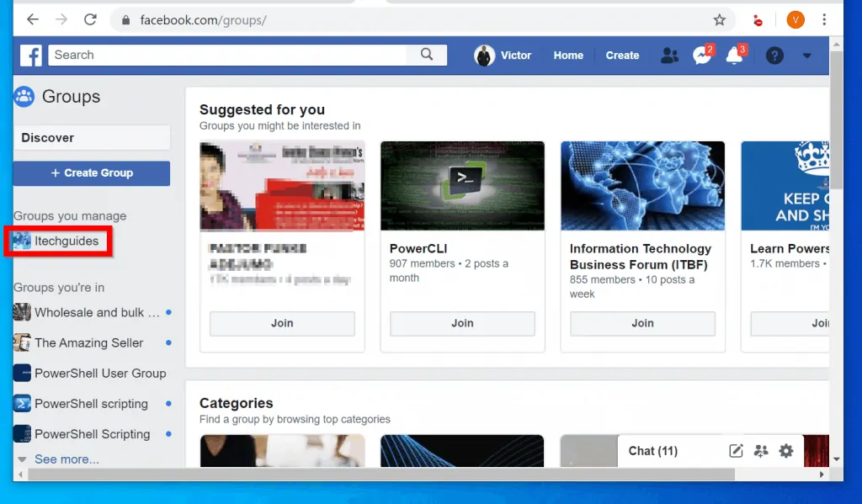Expand the Chat (11) panel
The width and height of the screenshot is (862, 504).
653,451
